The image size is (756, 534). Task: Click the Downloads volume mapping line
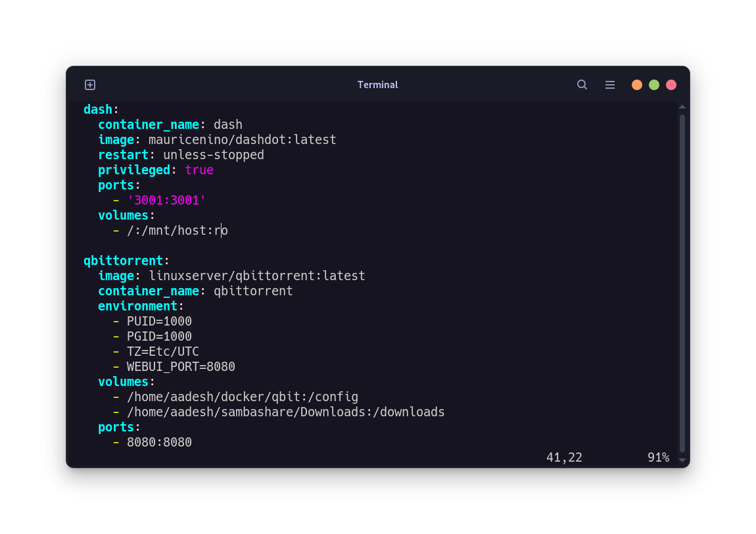286,412
